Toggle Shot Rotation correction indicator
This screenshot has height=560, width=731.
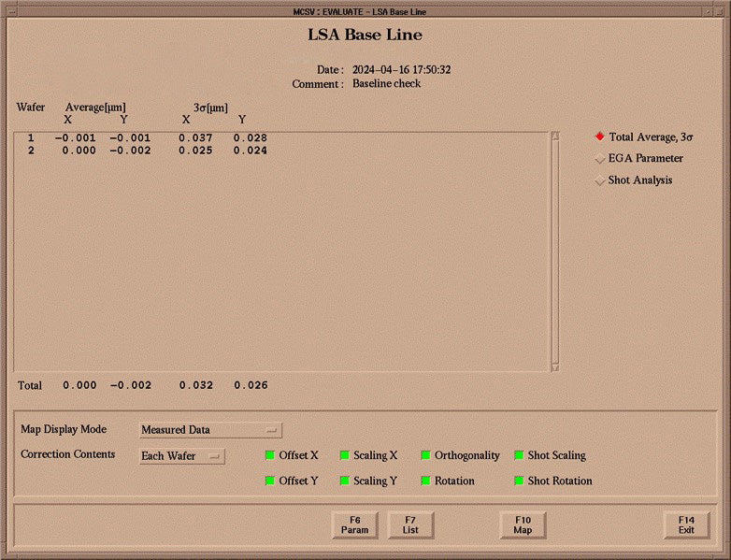(519, 481)
